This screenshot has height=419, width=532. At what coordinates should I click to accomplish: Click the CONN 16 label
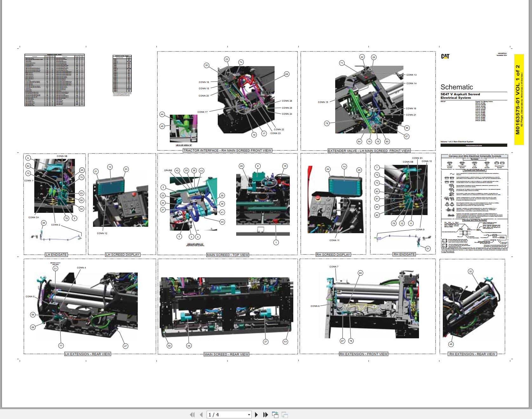click(204, 82)
